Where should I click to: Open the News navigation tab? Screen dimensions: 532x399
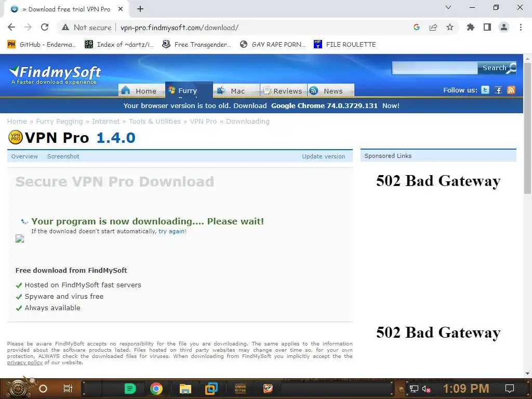pos(331,90)
